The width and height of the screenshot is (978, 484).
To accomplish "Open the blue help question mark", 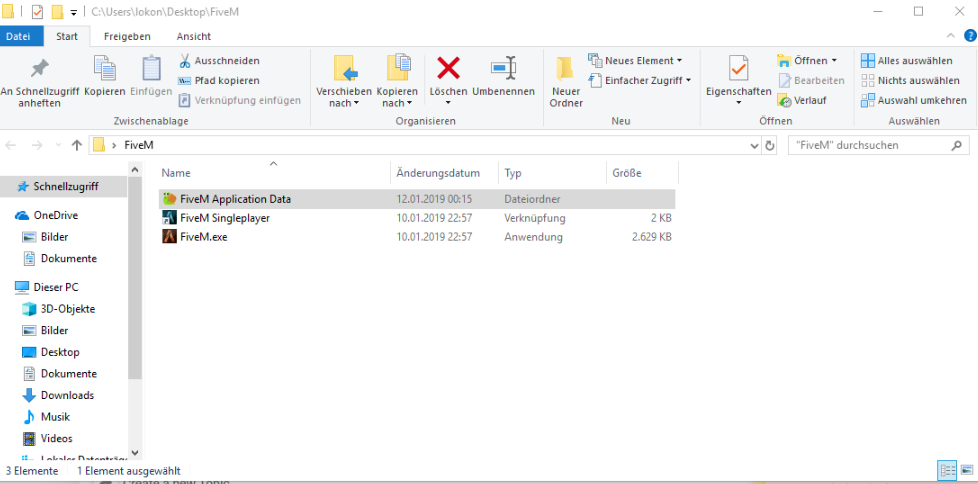I will tap(969, 36).
